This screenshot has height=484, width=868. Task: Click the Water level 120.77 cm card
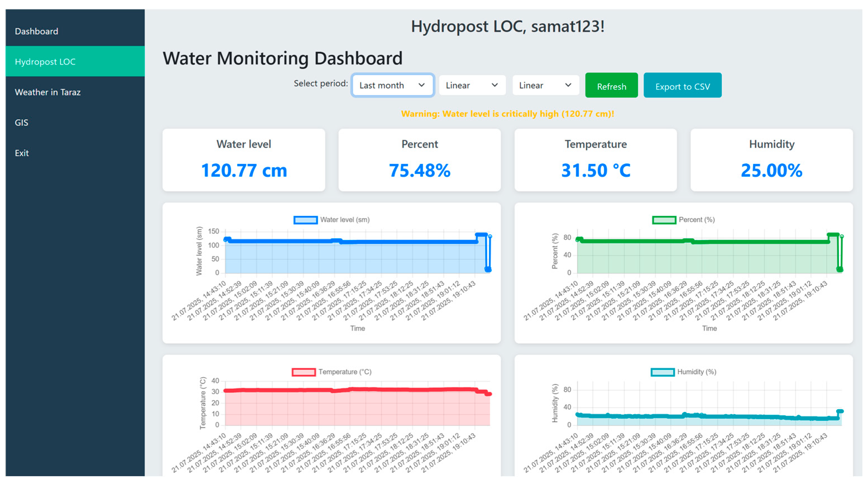click(x=244, y=160)
